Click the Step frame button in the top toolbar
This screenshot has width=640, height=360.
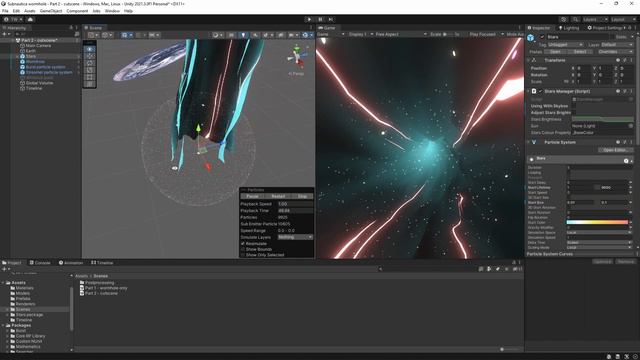tap(331, 19)
